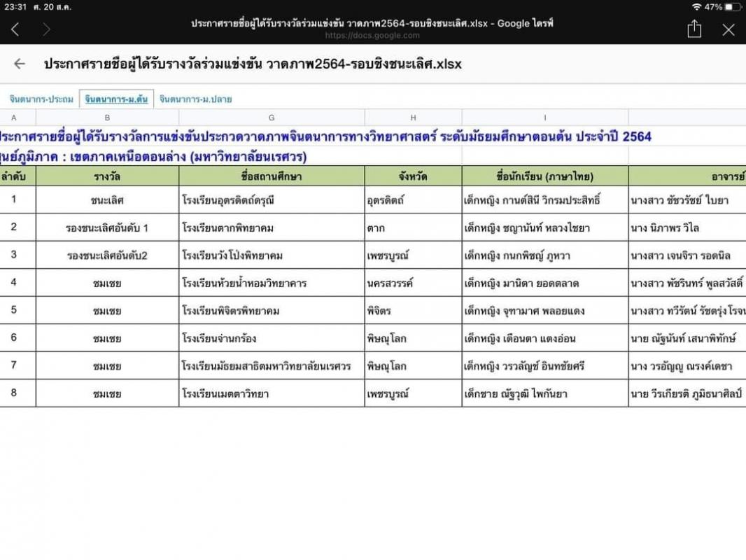Click row number 1 in ลำดับ column
Image resolution: width=746 pixels, height=560 pixels.
[17, 199]
